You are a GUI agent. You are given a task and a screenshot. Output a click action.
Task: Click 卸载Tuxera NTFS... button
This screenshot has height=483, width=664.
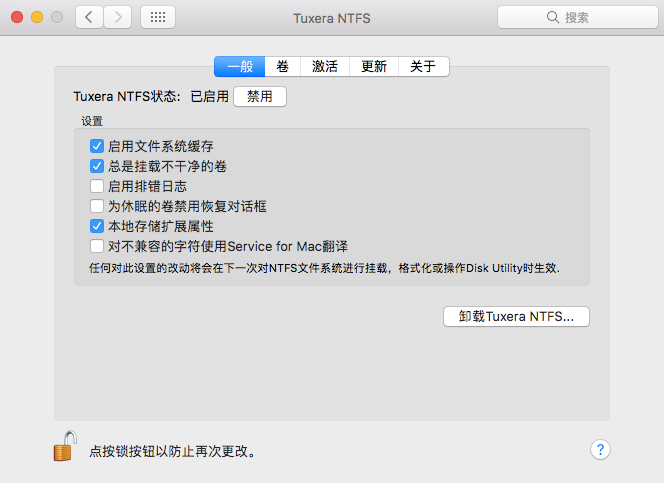pos(516,316)
